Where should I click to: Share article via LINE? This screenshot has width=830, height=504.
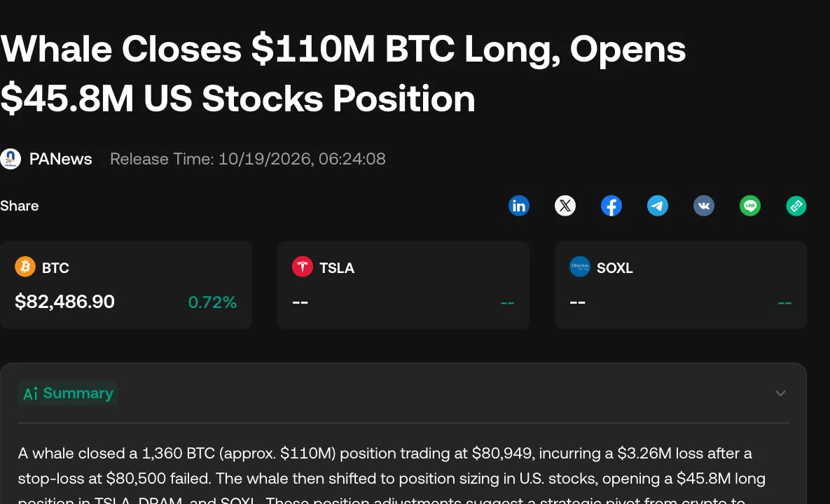pyautogui.click(x=749, y=206)
